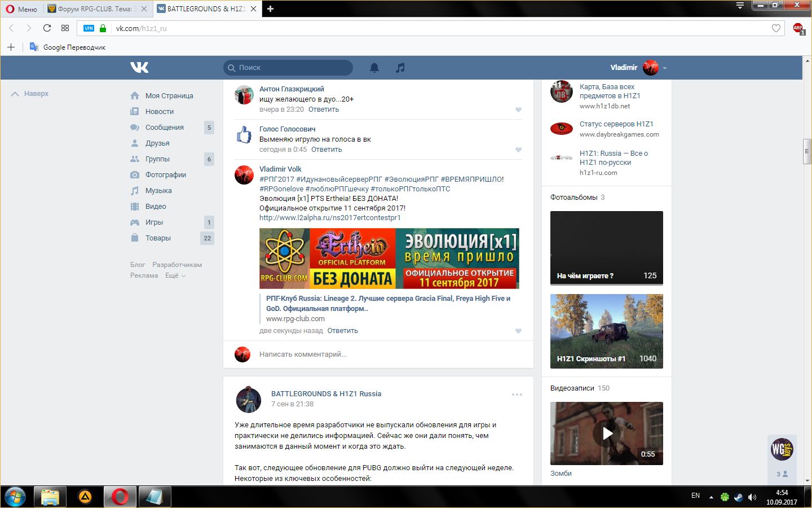This screenshot has height=508, width=812.
Task: Add new bookmark with plus icon
Action: coord(11,47)
